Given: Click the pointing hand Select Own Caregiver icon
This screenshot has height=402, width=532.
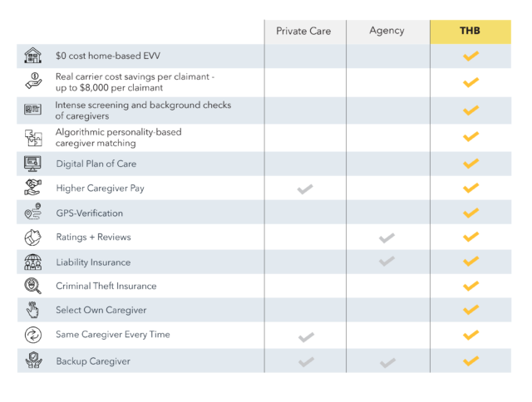Looking at the screenshot, I should pyautogui.click(x=32, y=310).
